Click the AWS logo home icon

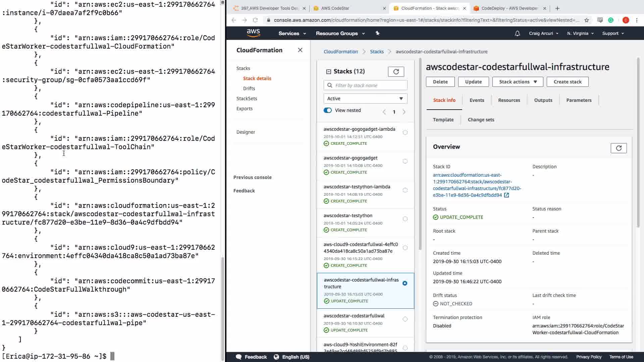point(253,33)
